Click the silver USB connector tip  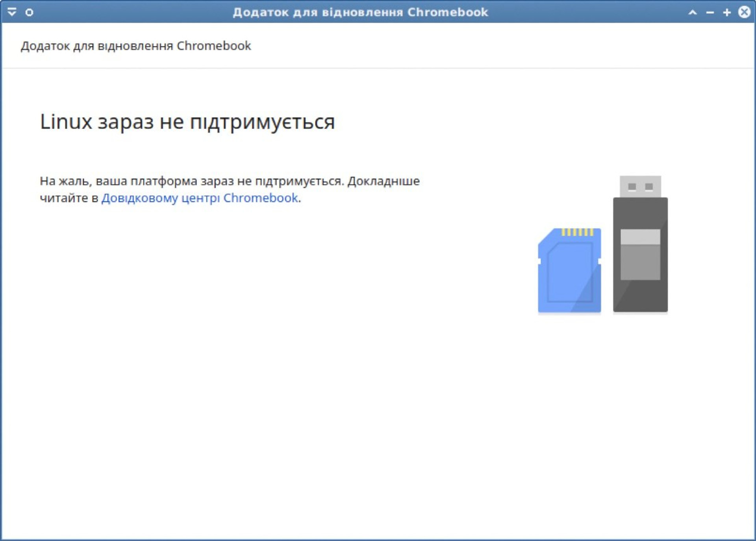[640, 186]
